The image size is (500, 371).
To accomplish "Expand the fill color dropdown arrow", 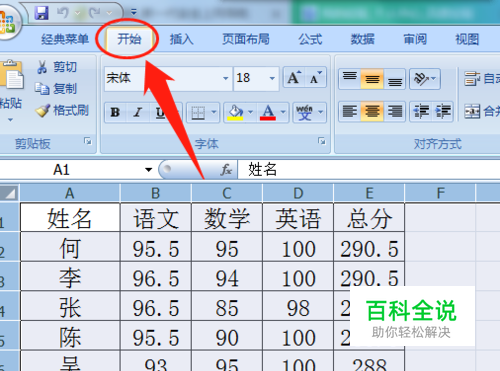I will pyautogui.click(x=251, y=113).
